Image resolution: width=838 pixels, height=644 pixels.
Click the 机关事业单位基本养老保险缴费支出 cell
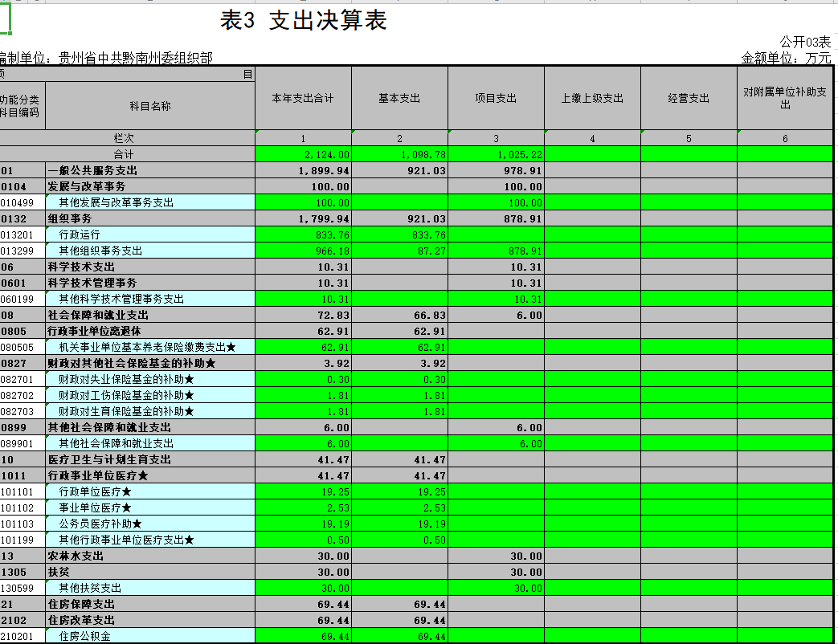(148, 347)
